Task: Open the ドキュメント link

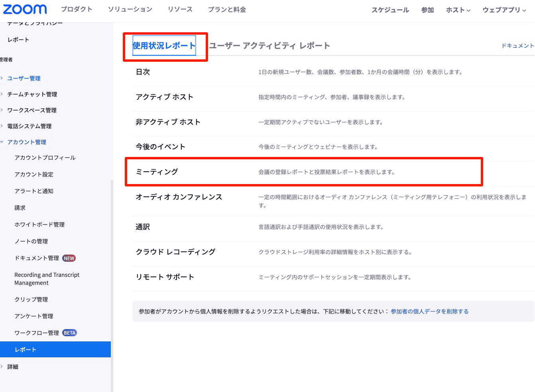Action: [x=517, y=46]
